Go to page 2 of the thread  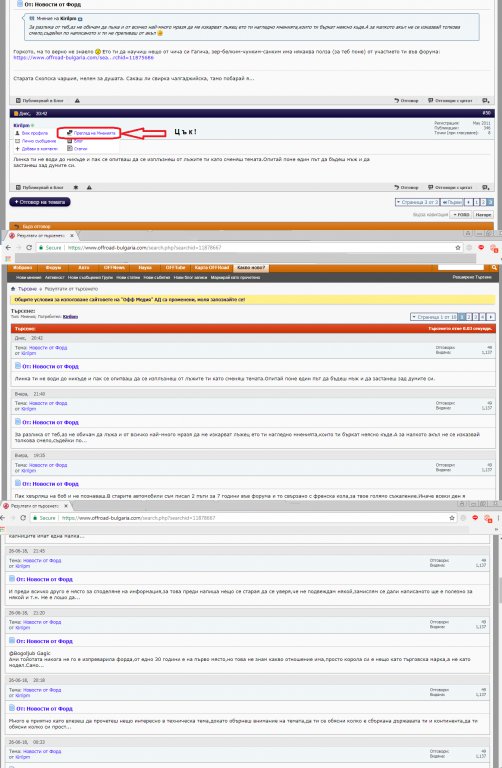(483, 202)
